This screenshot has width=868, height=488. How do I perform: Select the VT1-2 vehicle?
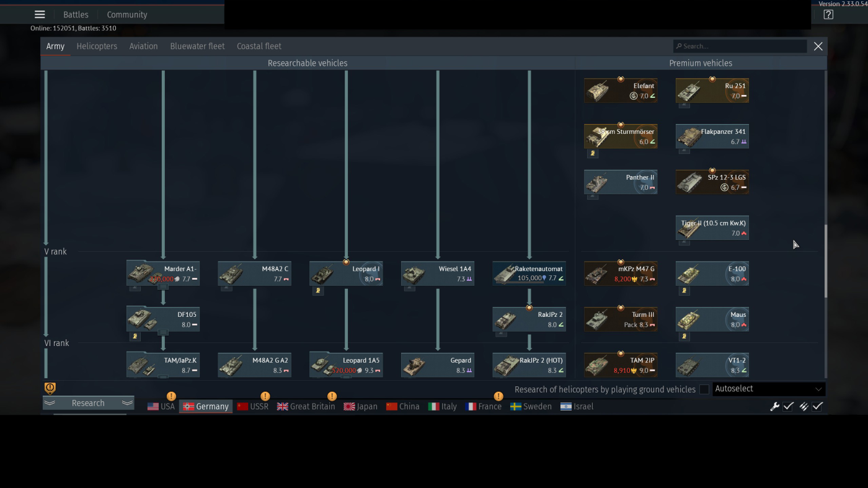click(712, 365)
